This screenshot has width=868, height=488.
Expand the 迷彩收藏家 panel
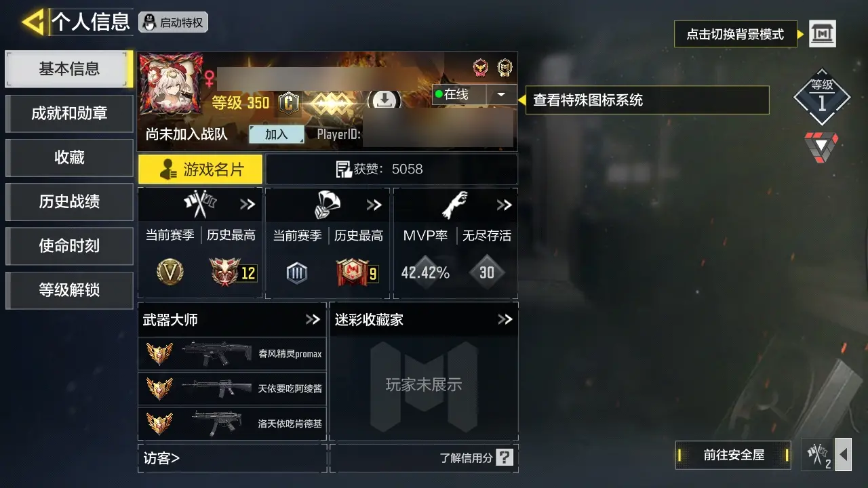click(505, 319)
